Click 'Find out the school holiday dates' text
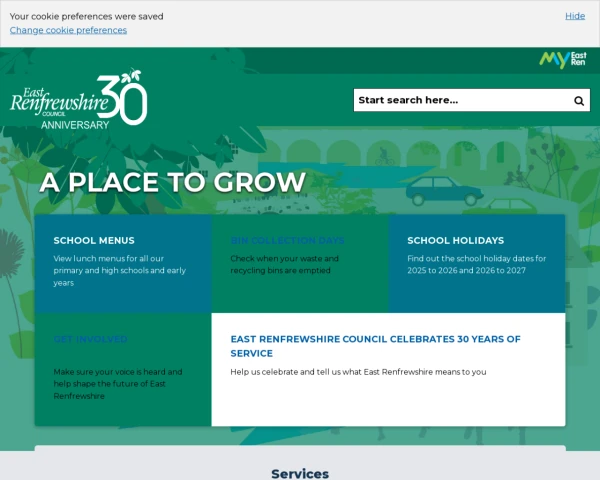The height and width of the screenshot is (480, 600). [476, 264]
